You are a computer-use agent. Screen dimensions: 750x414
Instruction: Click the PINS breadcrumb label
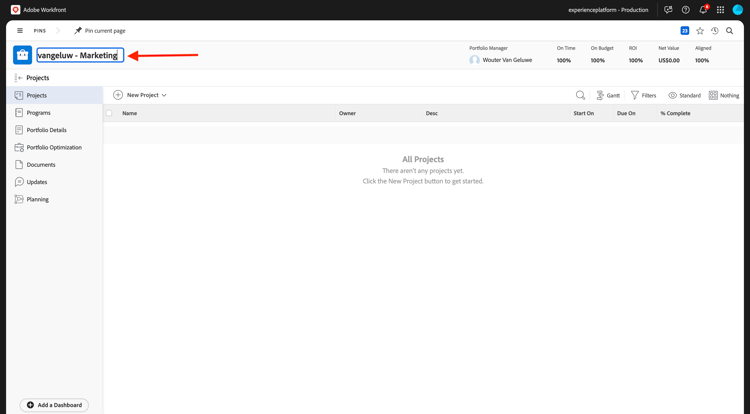(x=40, y=31)
